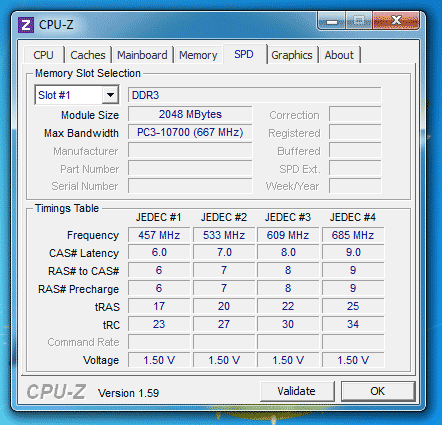
Task: Go to the About tab
Action: (339, 55)
